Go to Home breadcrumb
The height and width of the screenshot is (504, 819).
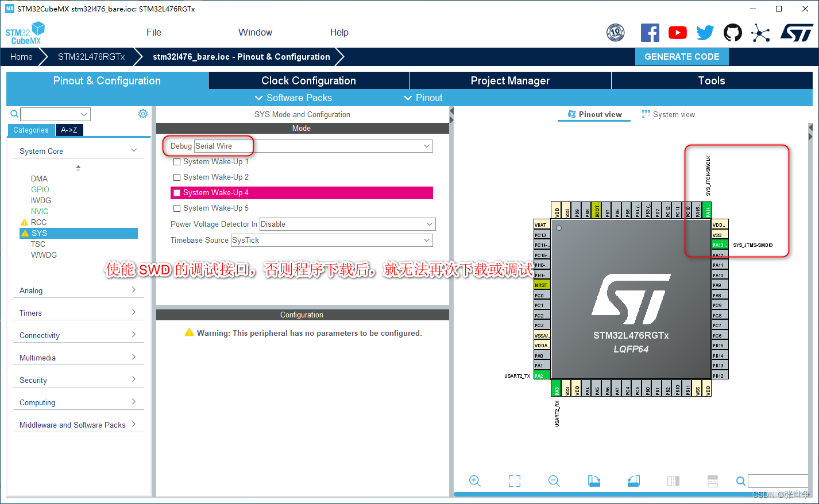click(x=21, y=57)
